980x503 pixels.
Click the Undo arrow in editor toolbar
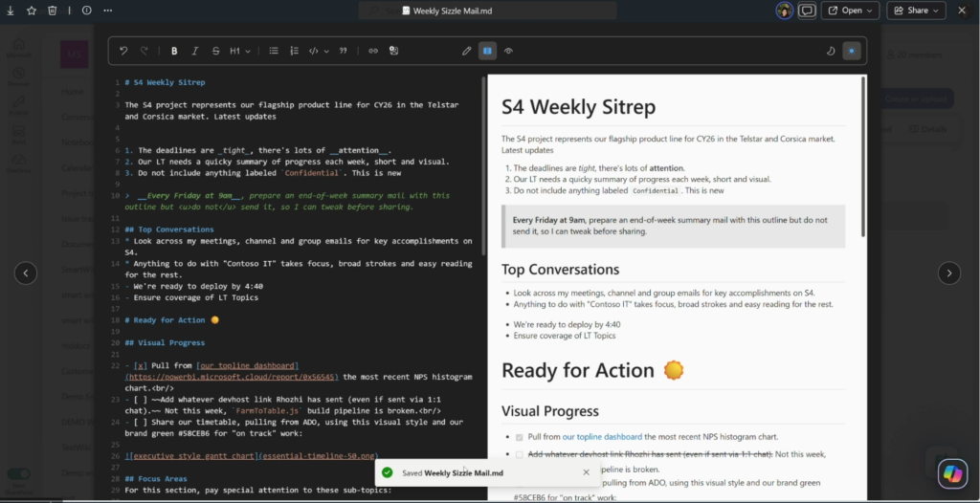coord(123,51)
